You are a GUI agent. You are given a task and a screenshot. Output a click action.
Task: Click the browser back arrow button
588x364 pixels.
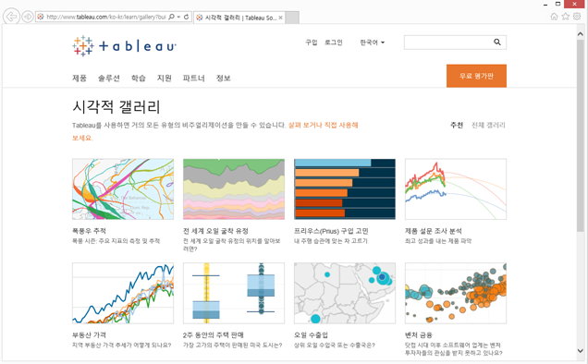click(11, 17)
